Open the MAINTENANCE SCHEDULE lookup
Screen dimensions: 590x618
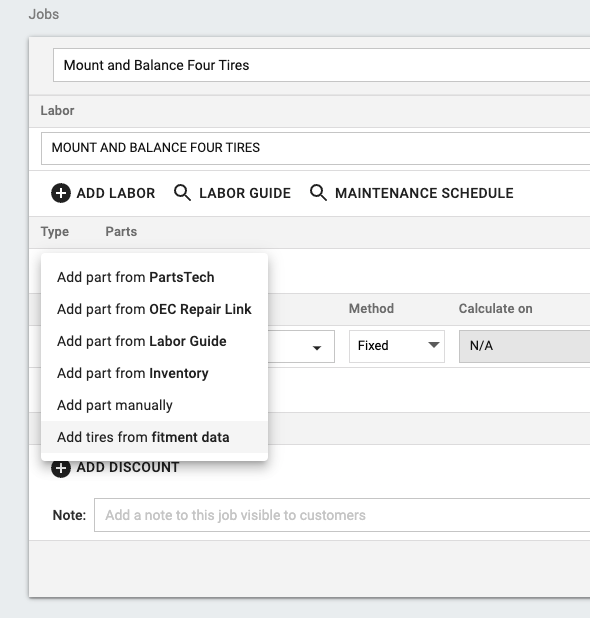click(x=424, y=193)
